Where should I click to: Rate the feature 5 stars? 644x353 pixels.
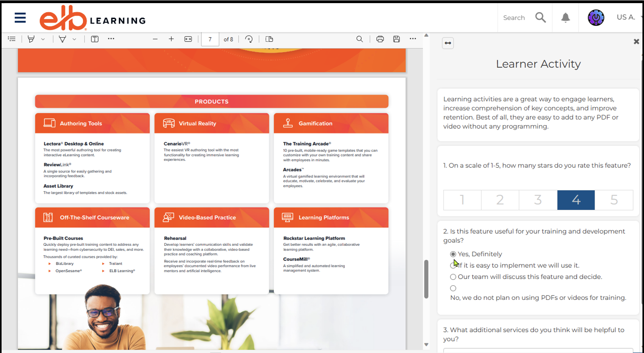click(613, 200)
